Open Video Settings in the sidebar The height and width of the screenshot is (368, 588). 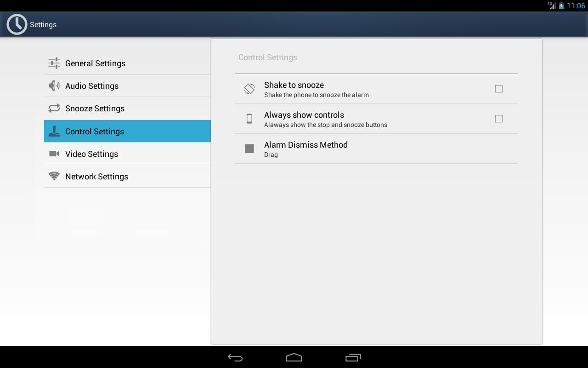tap(127, 154)
